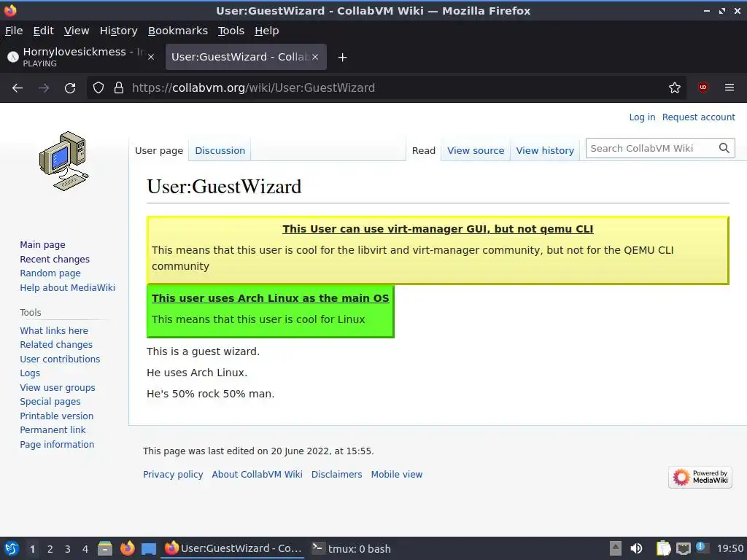
Task: Close the Hornylovesickmess tab
Action: click(151, 57)
